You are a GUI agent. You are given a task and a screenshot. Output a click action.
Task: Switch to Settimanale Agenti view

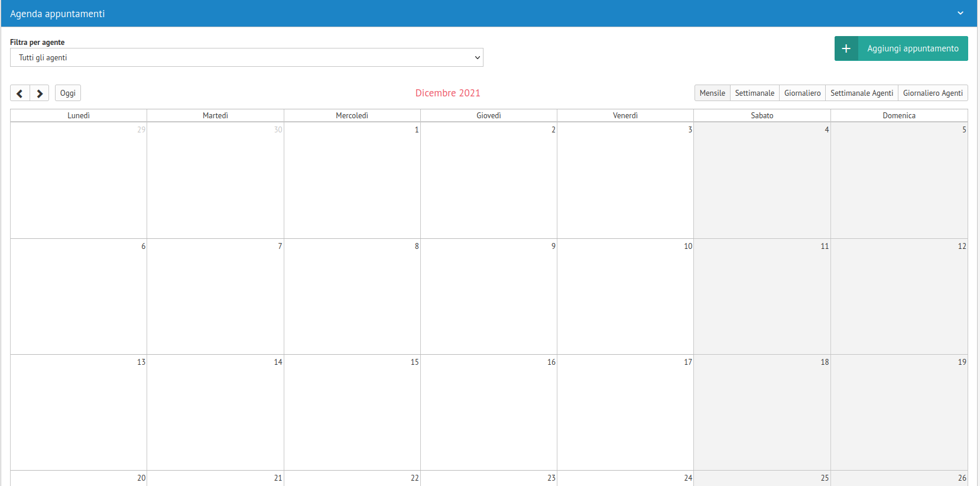coord(862,93)
